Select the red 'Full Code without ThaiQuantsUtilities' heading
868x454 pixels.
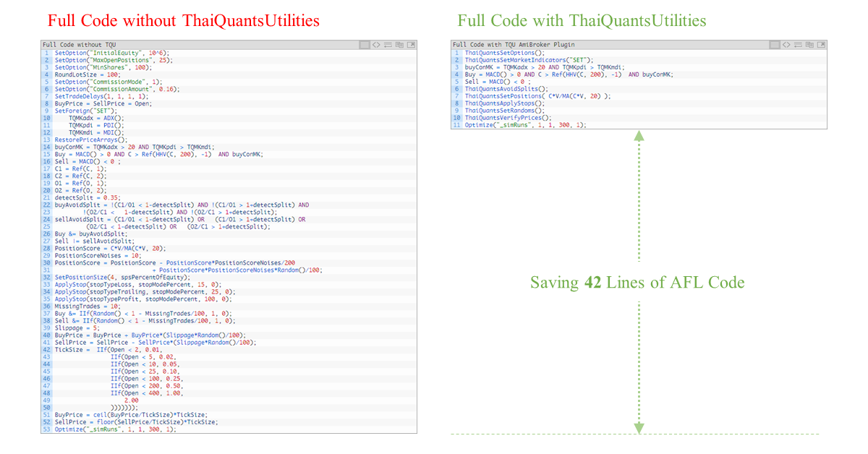(x=183, y=20)
